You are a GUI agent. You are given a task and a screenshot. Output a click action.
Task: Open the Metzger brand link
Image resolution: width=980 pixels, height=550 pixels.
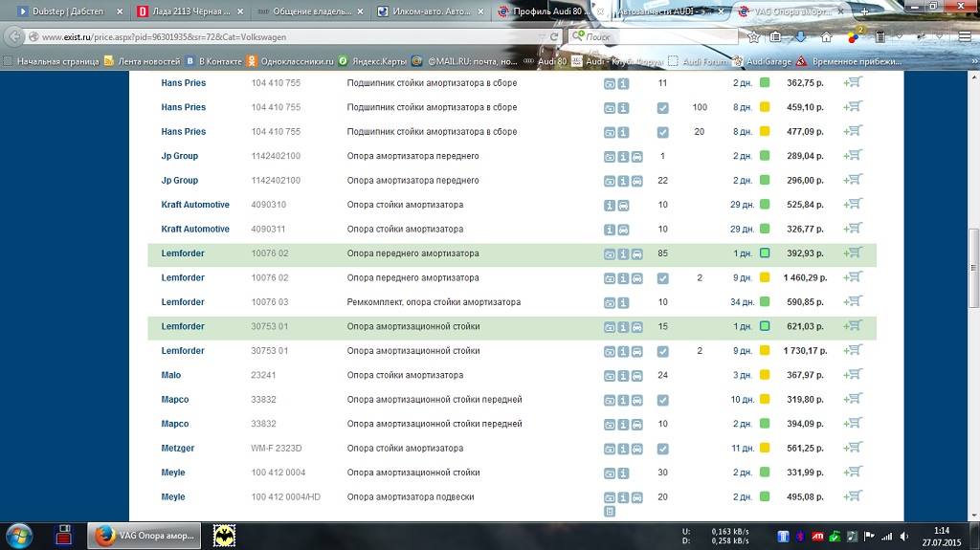tap(177, 448)
